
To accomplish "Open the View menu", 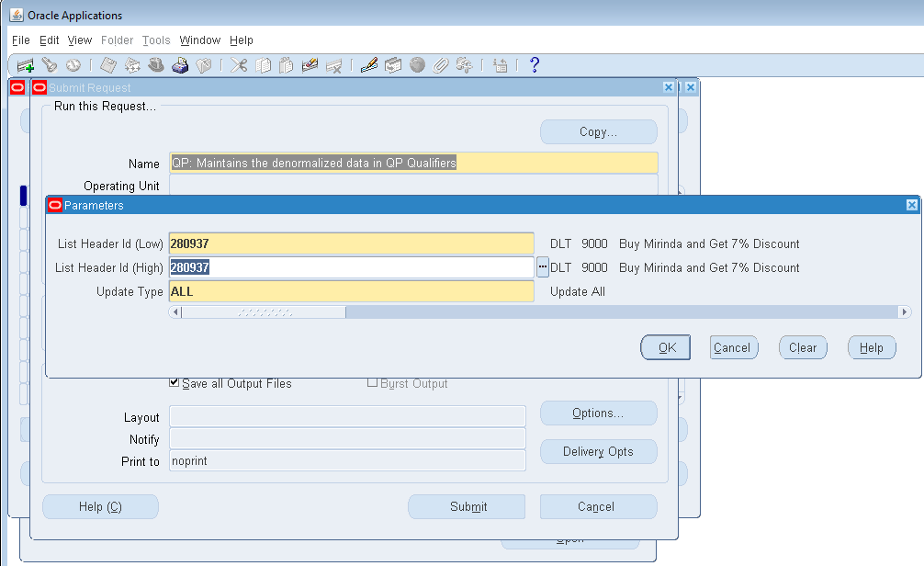I will tap(80, 40).
